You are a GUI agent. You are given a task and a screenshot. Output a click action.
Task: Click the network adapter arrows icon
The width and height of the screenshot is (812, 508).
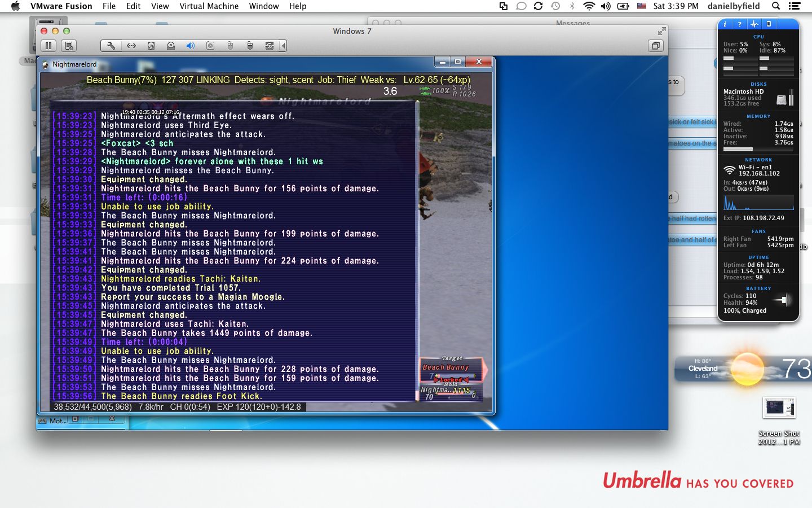pyautogui.click(x=131, y=46)
